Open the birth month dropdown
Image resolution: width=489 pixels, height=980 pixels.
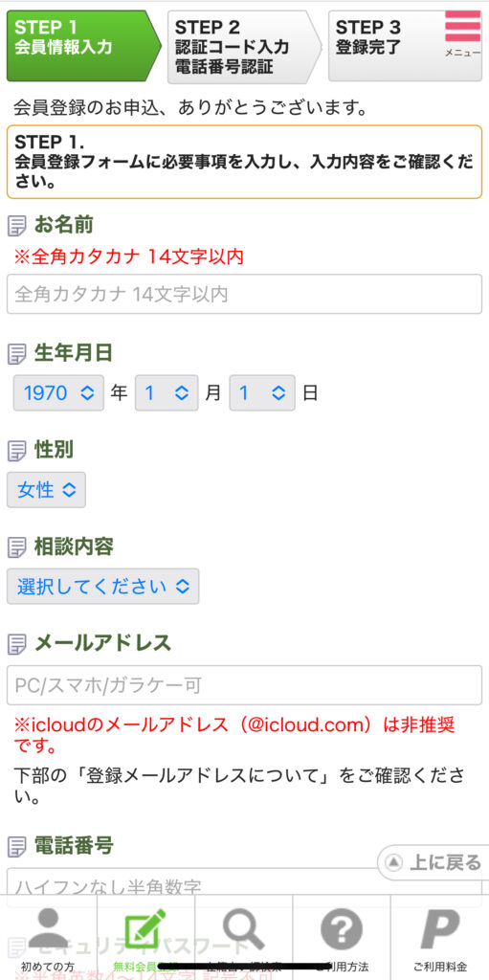167,392
